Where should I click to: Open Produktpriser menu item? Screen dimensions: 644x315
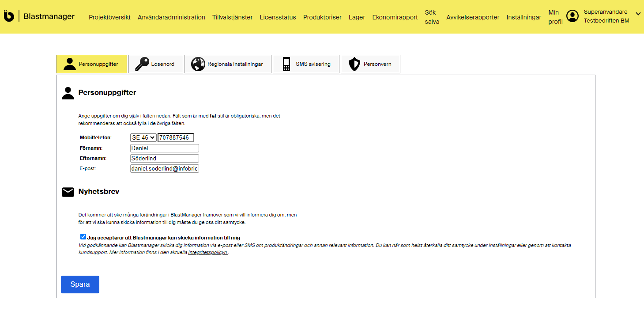point(322,17)
